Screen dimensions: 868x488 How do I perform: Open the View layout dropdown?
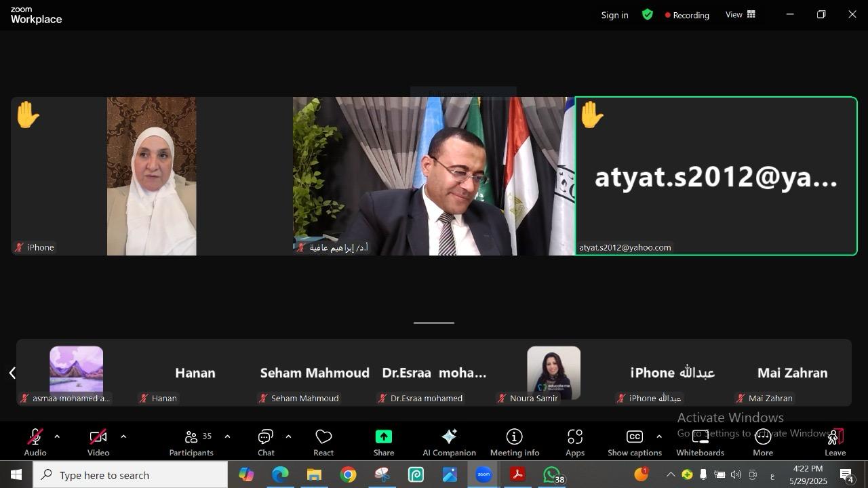(741, 14)
